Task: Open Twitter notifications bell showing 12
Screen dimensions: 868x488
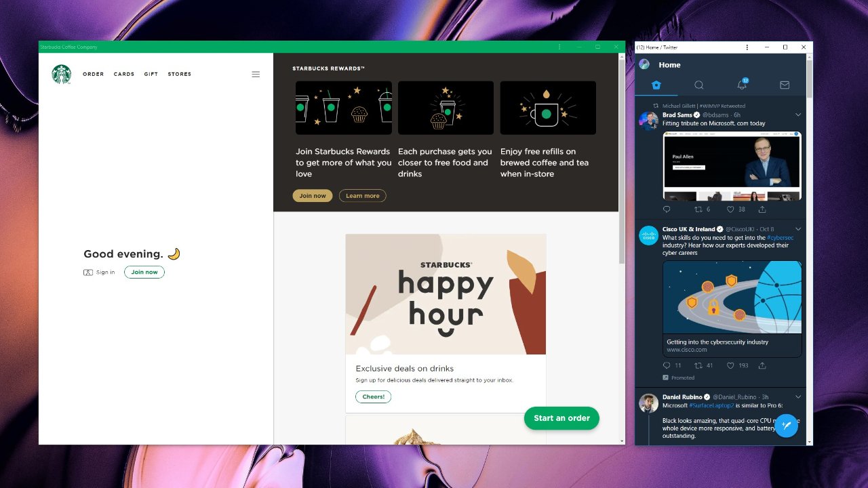Action: pyautogui.click(x=742, y=85)
